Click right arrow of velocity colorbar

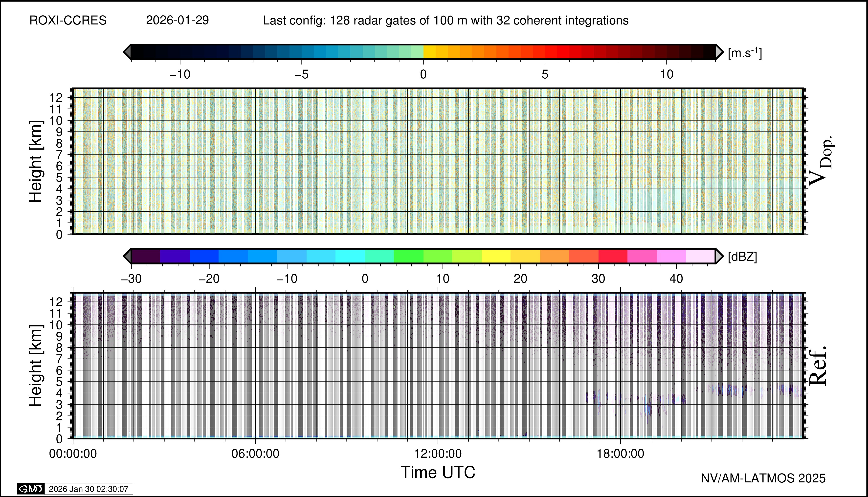(x=719, y=52)
